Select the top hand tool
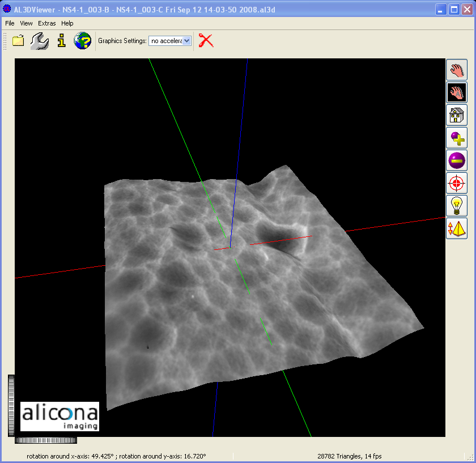This screenshot has width=476, height=463. point(456,70)
